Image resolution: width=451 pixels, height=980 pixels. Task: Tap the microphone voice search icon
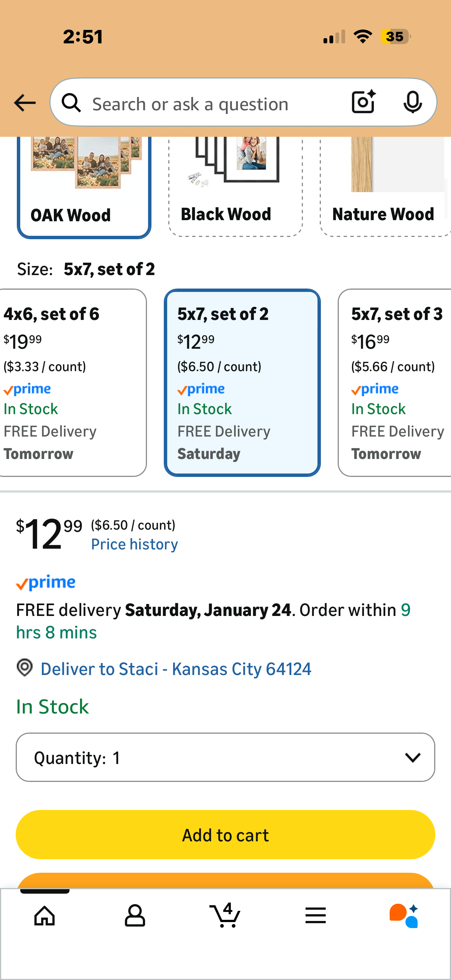click(x=412, y=102)
